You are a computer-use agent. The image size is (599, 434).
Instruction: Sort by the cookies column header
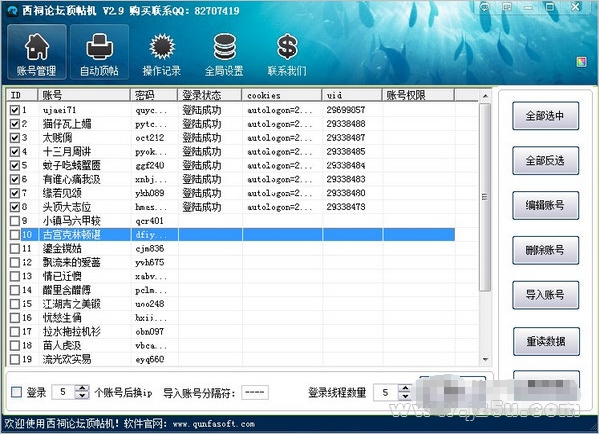282,95
